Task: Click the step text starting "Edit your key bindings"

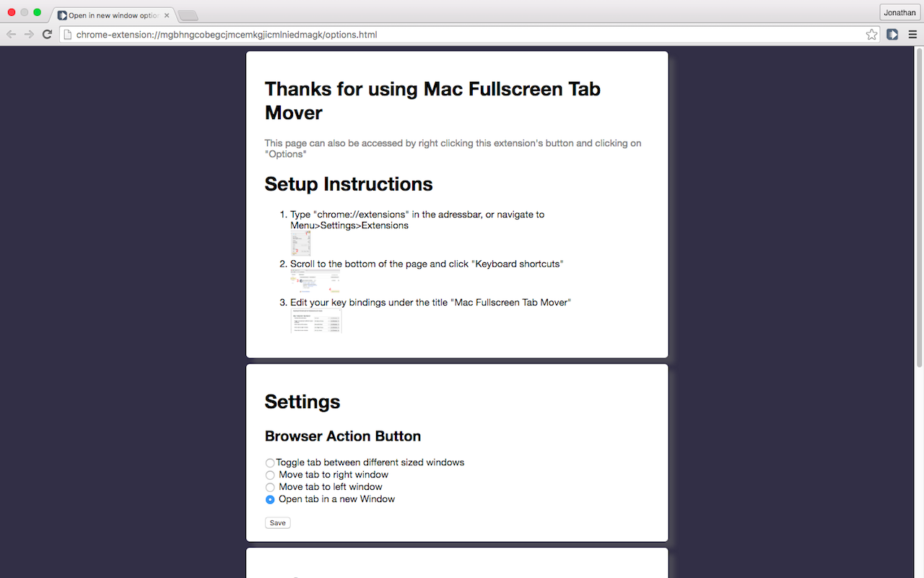Action: [x=430, y=303]
